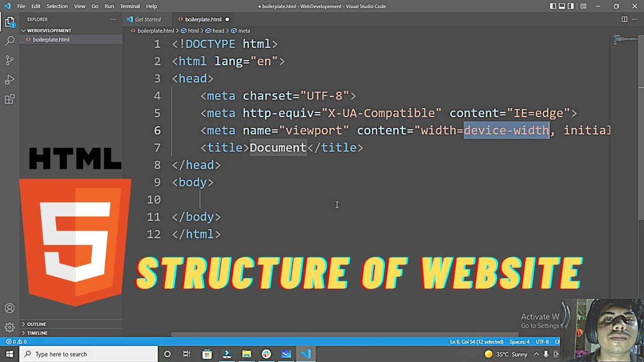Screen dimensions: 644x362
Task: Open the Search view in activity bar
Action: pyautogui.click(x=10, y=41)
